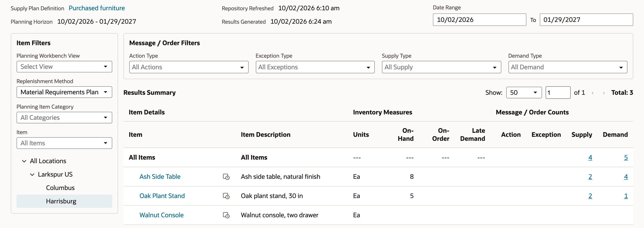The height and width of the screenshot is (228, 644).
Task: Open the Planning Workbench View dropdown
Action: (64, 67)
